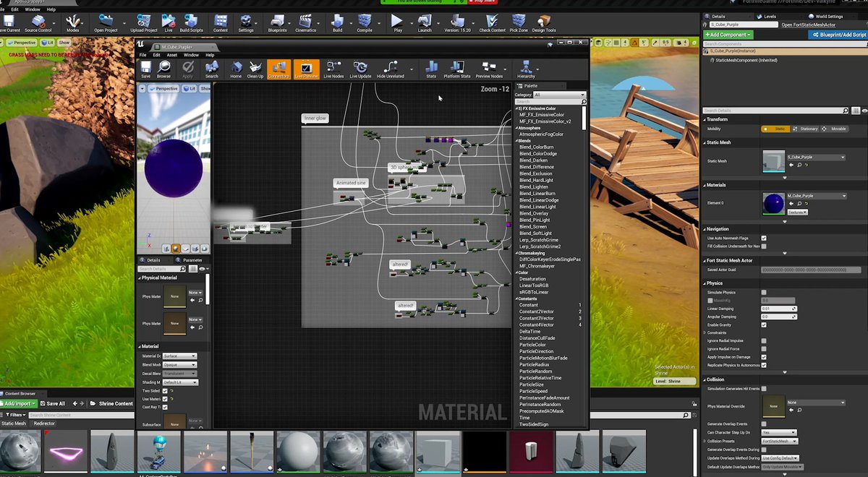This screenshot has width=868, height=477.
Task: Toggle Generate Overlap Events checkbox
Action: coord(764,424)
